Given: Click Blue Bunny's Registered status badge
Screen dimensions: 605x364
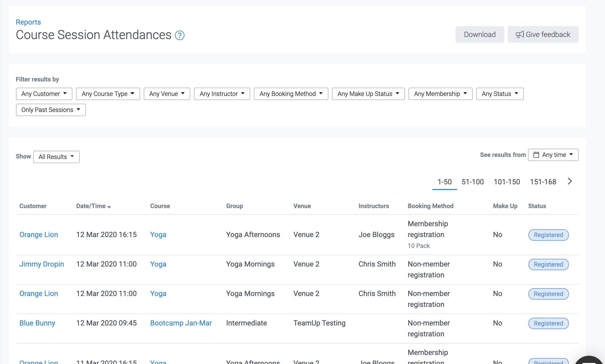Looking at the screenshot, I should pyautogui.click(x=548, y=323).
